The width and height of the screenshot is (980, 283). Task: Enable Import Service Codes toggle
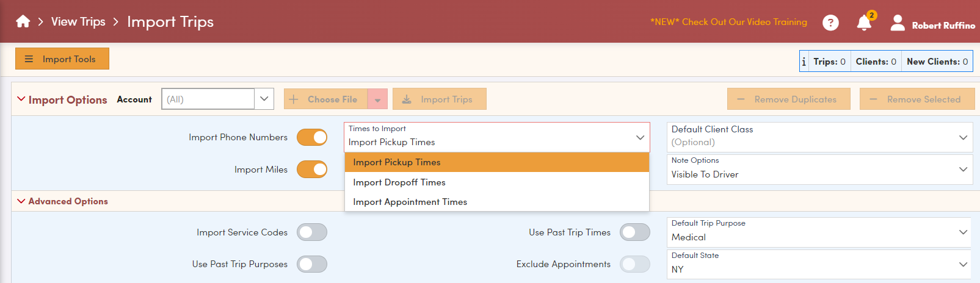coord(312,232)
